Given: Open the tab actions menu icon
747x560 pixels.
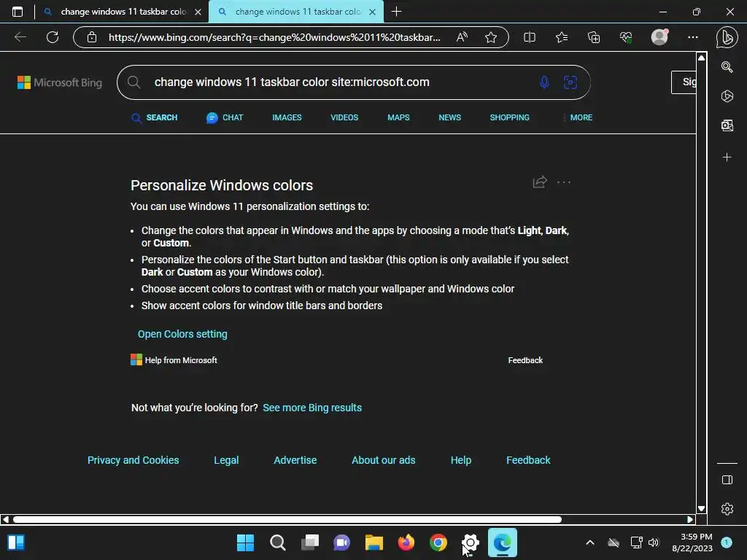Looking at the screenshot, I should 18,12.
